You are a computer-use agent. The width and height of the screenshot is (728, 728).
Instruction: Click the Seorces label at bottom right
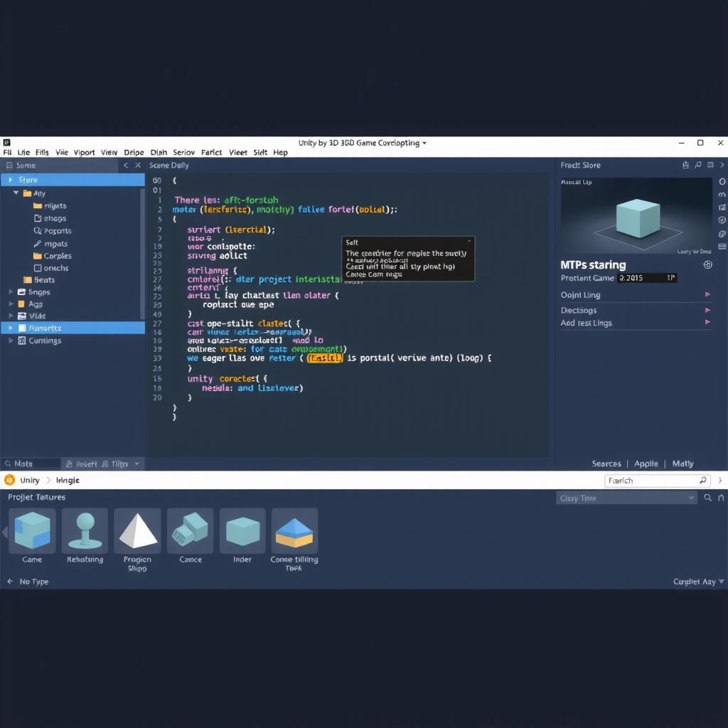point(606,464)
